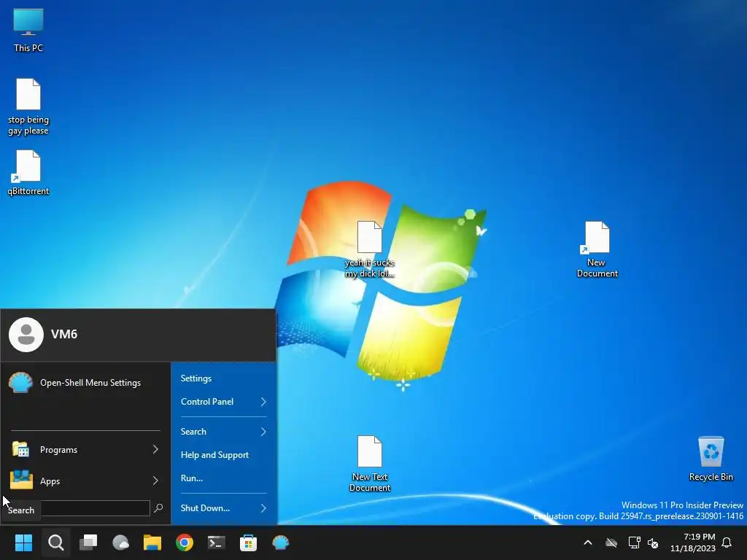This screenshot has height=560, width=747.
Task: Open the notification bell icon
Action: click(x=727, y=542)
